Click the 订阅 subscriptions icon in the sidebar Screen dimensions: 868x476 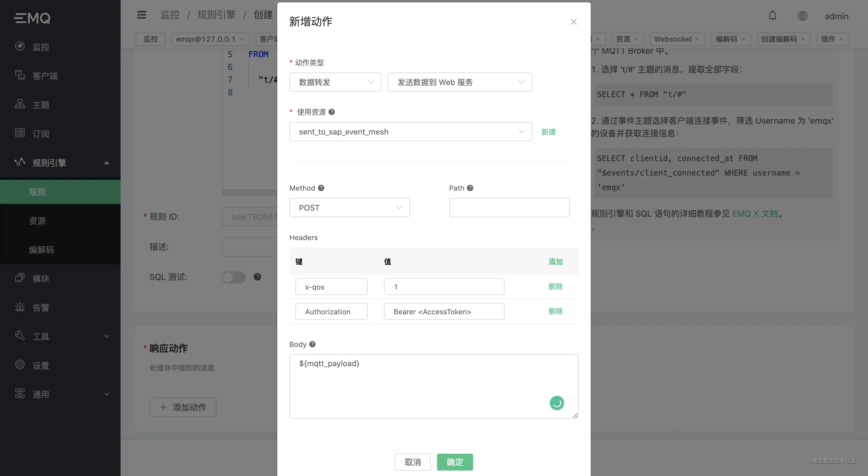20,133
